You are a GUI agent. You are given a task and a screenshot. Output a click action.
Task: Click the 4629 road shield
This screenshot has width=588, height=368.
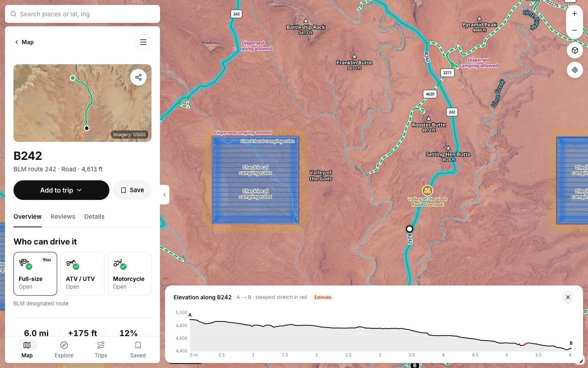click(430, 94)
